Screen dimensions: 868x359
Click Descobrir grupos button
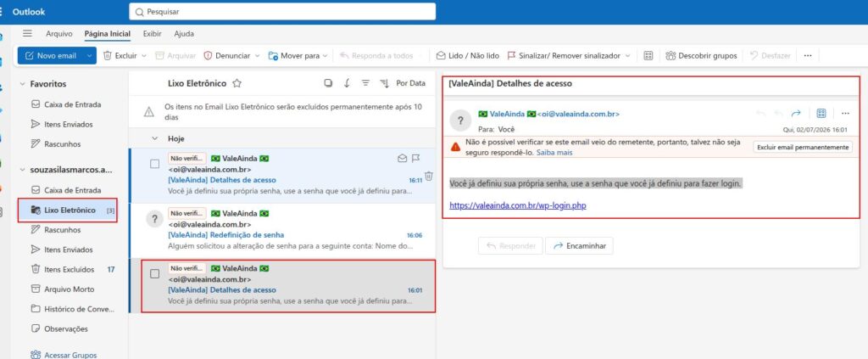pos(701,55)
